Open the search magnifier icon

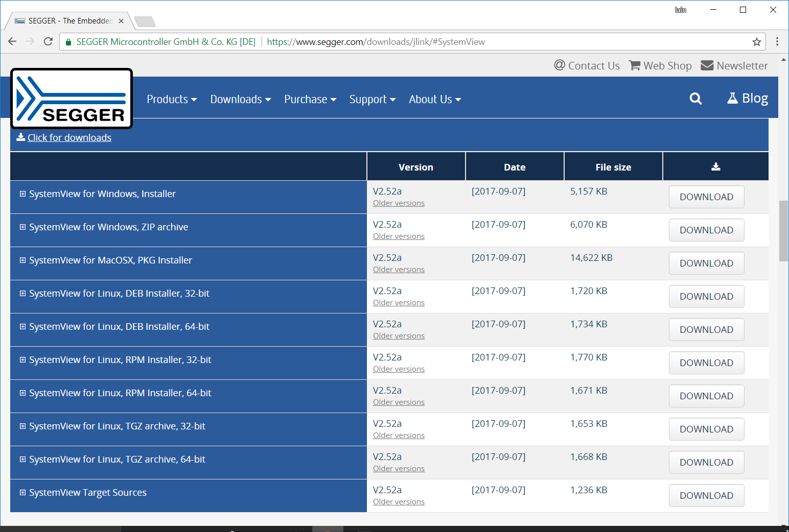695,99
